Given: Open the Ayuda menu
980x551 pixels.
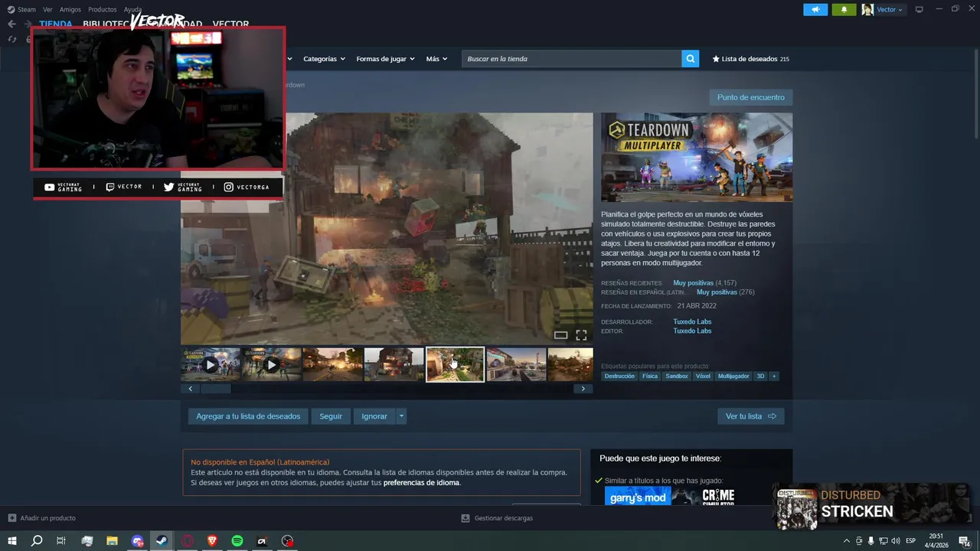Looking at the screenshot, I should (x=132, y=9).
